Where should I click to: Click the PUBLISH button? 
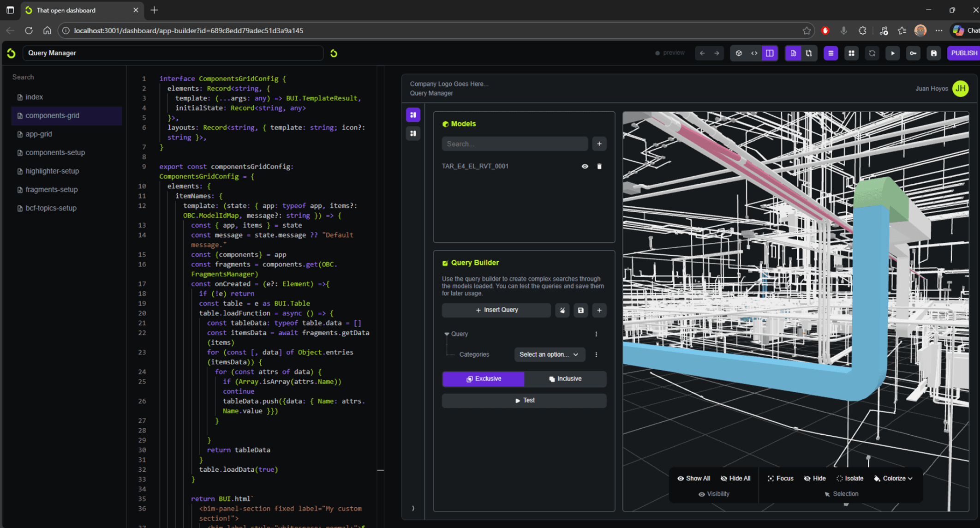click(963, 53)
